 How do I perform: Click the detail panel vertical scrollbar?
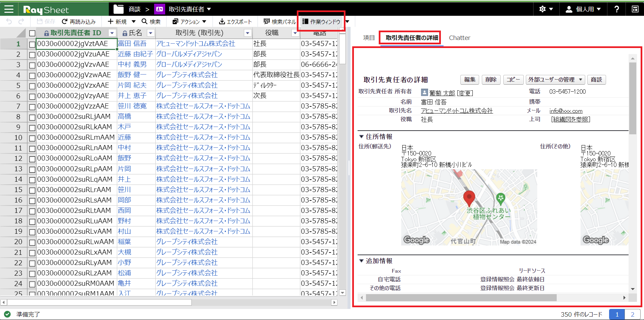coord(633,98)
